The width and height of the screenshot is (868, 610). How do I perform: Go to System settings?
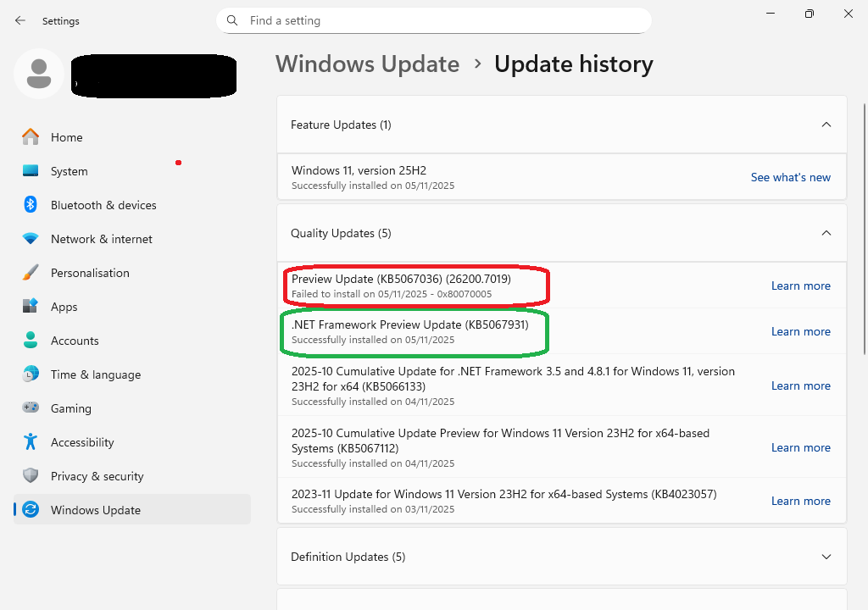pos(132,171)
